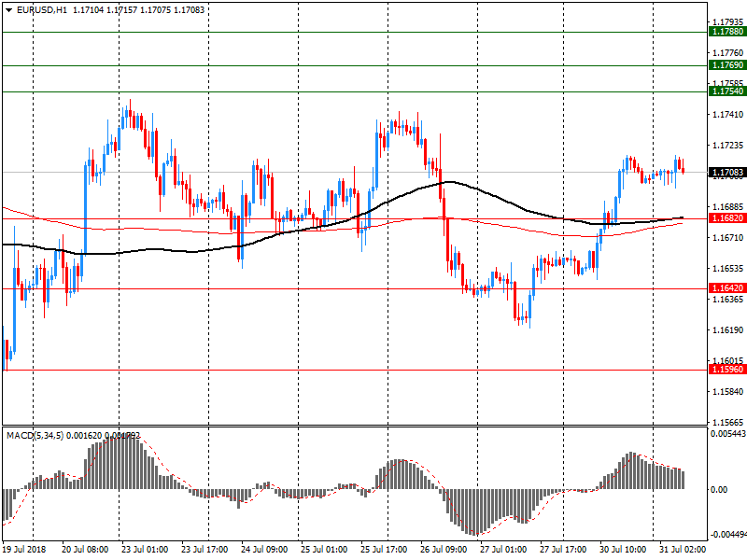Viewport: 747px width, 560px height.
Task: Click the 1.16190 price scale value
Action: pos(726,330)
